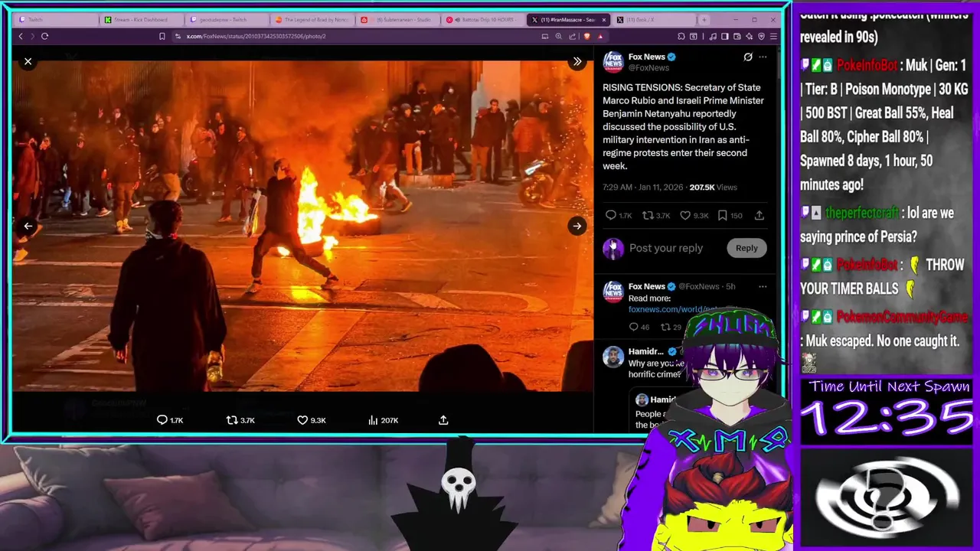Go forward in browser history
Image resolution: width=980 pixels, height=551 pixels.
pos(32,36)
